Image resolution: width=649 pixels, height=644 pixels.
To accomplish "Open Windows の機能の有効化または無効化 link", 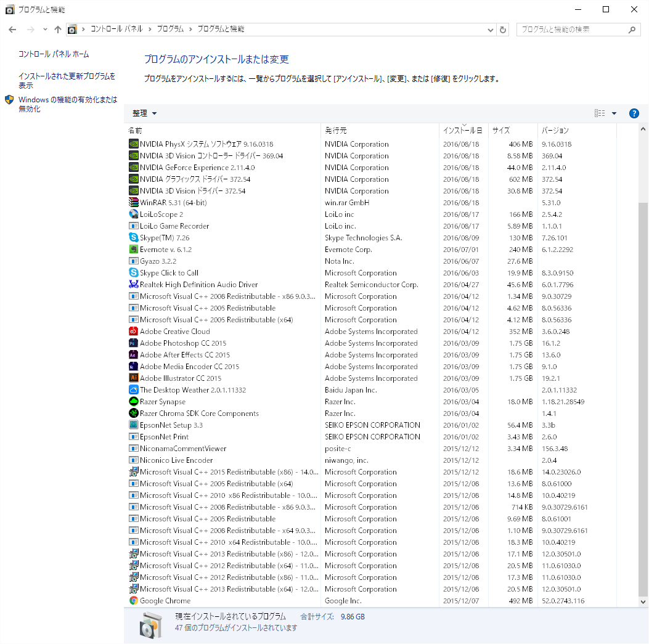I will pos(68,104).
